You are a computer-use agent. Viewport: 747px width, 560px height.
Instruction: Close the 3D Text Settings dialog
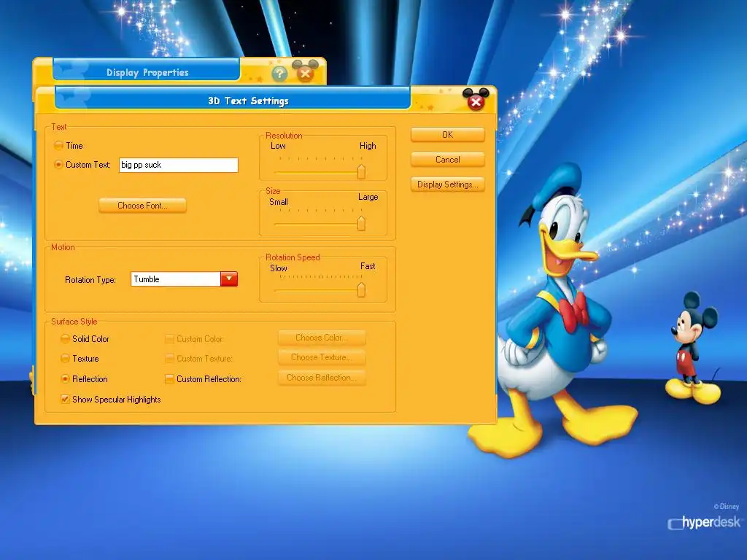(x=476, y=102)
